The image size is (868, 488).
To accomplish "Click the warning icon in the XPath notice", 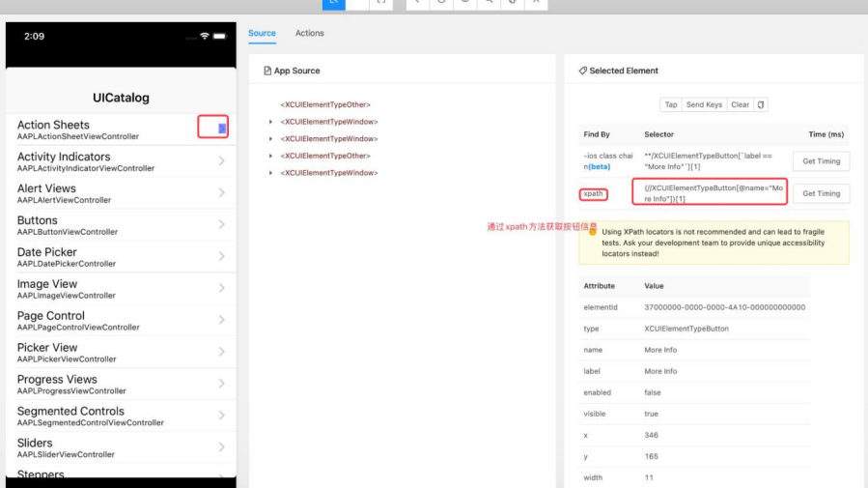I will tap(592, 232).
